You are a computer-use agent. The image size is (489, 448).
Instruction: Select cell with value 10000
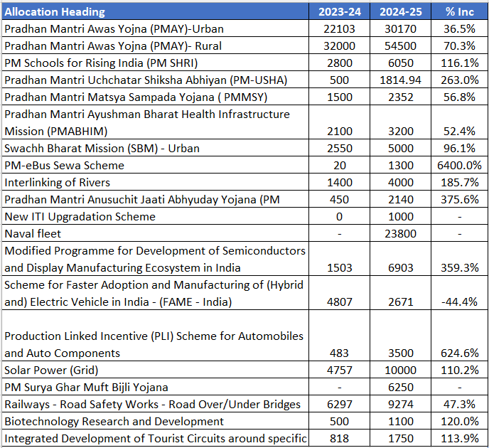(x=400, y=370)
